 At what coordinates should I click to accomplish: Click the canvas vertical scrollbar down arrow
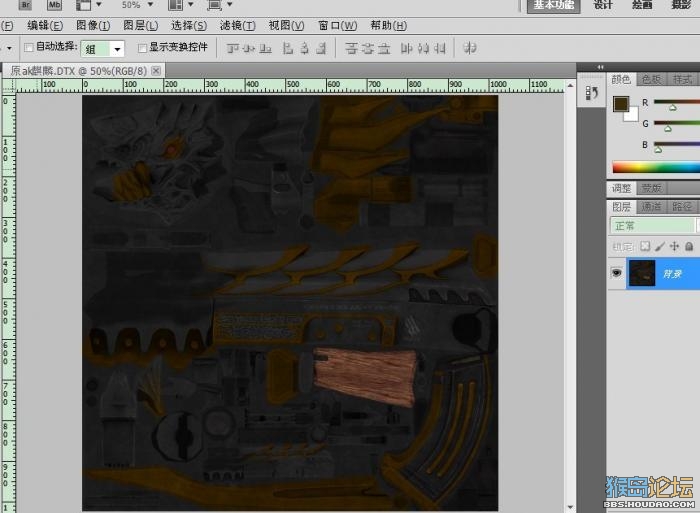point(570,507)
